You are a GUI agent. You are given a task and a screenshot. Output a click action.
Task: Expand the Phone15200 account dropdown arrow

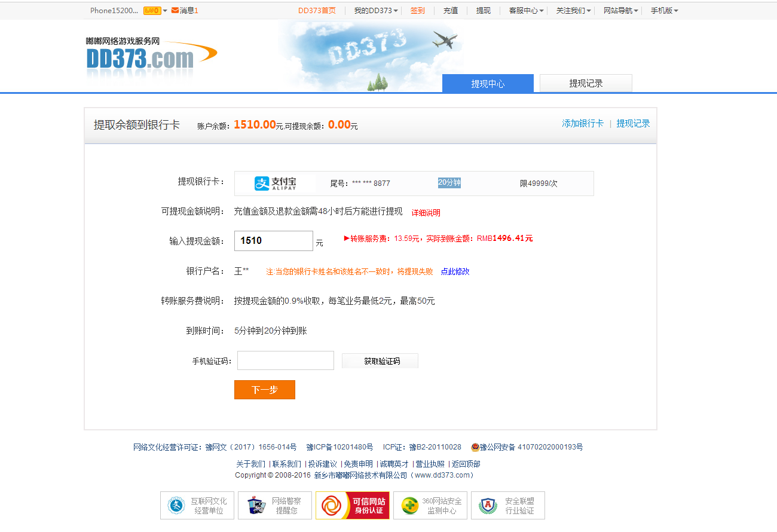[x=165, y=11]
